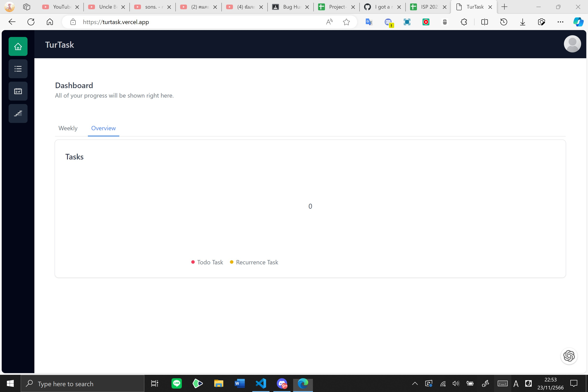Click the ChatGPT floating widget

coord(569,356)
